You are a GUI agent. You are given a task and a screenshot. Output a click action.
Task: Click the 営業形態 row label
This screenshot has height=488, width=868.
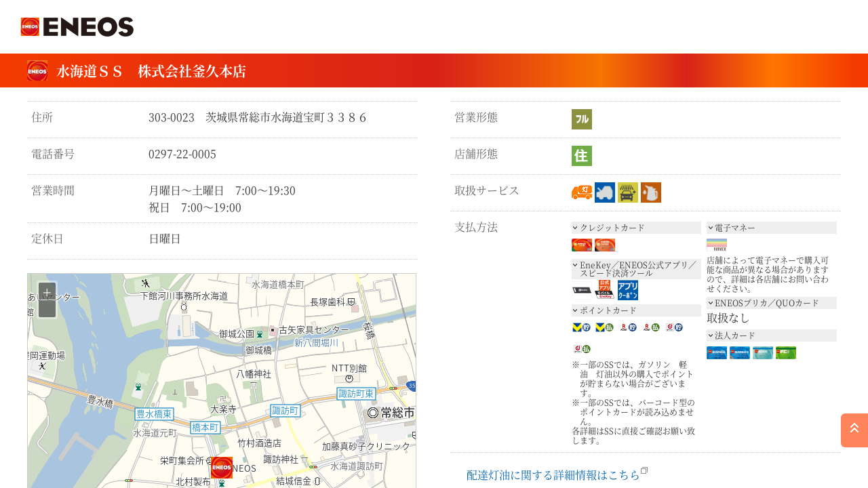point(475,117)
